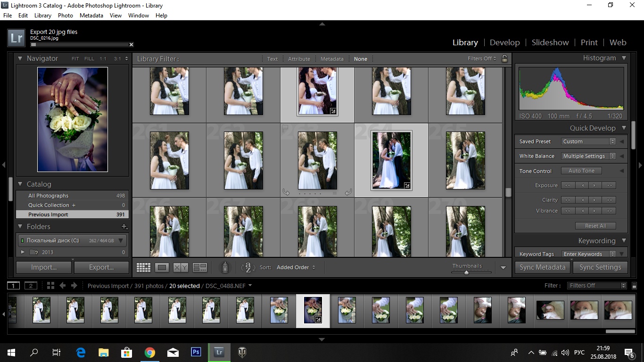Viewport: 644px width, 362px height.
Task: Switch to the Develop module
Action: tap(504, 42)
